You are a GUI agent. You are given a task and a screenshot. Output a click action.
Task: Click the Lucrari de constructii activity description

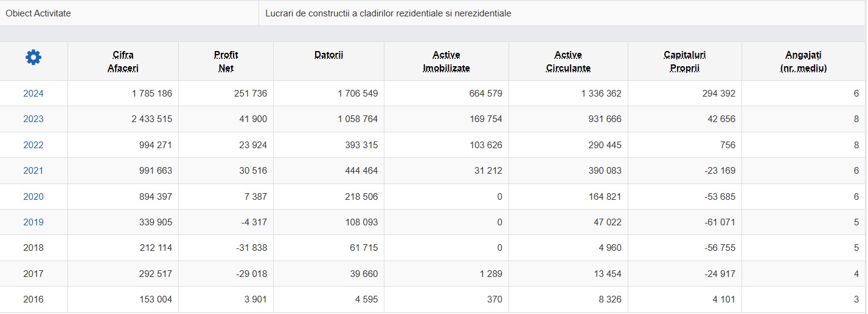click(x=388, y=13)
